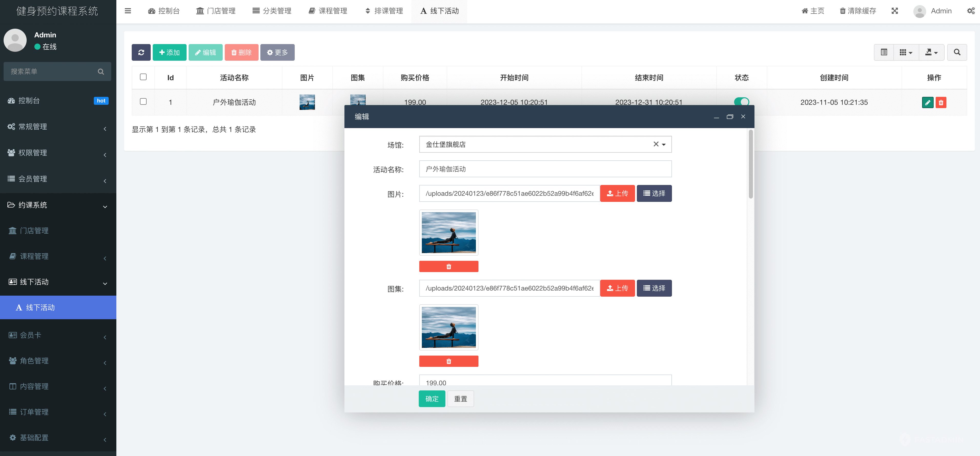Check the row 1 checkbox
This screenshot has height=456, width=980.
[144, 101]
